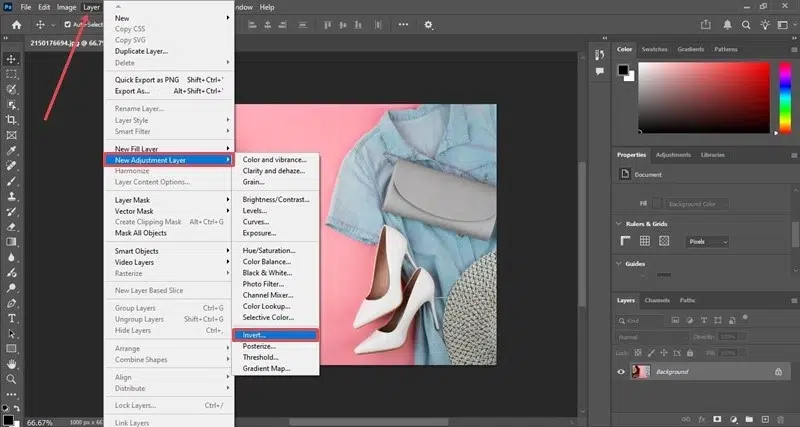Screen dimensions: 800x427
Task: Hide the Background layer eye icon
Action: (620, 372)
